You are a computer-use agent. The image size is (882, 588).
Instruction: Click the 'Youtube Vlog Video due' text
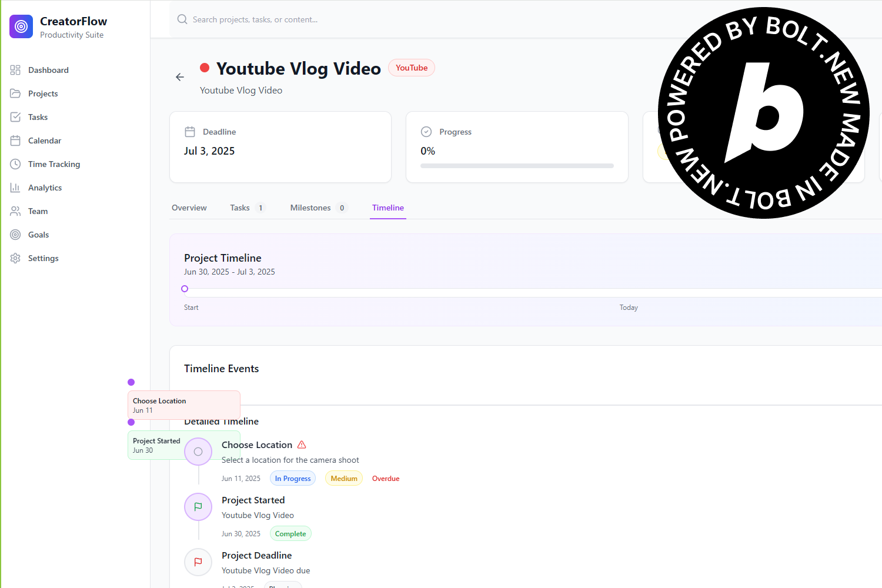pyautogui.click(x=266, y=571)
